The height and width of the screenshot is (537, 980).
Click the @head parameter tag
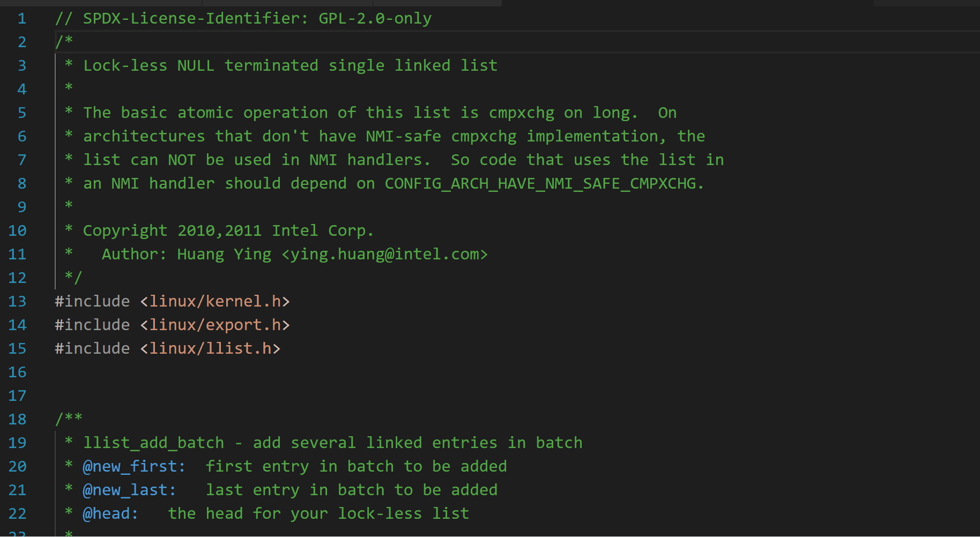point(110,513)
